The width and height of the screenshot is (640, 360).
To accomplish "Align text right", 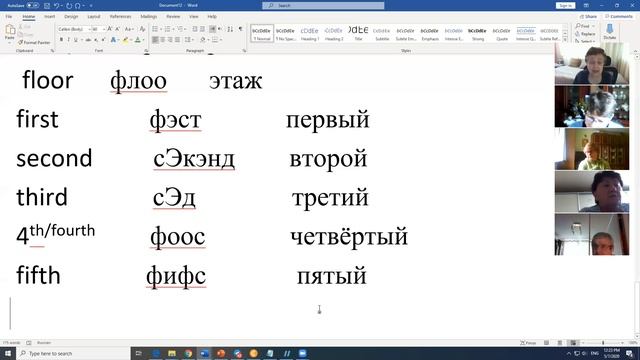I will coord(170,40).
